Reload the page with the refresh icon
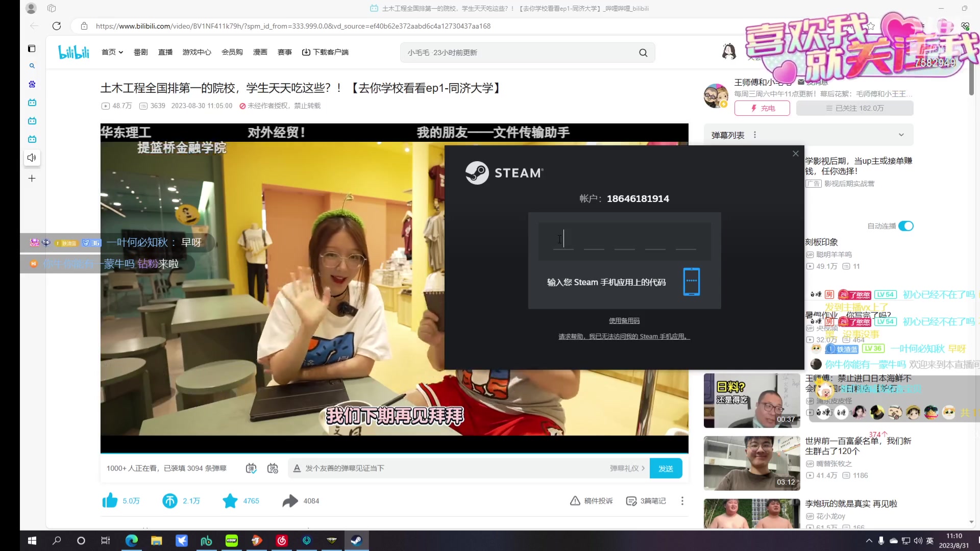This screenshot has width=980, height=551. coord(57,26)
